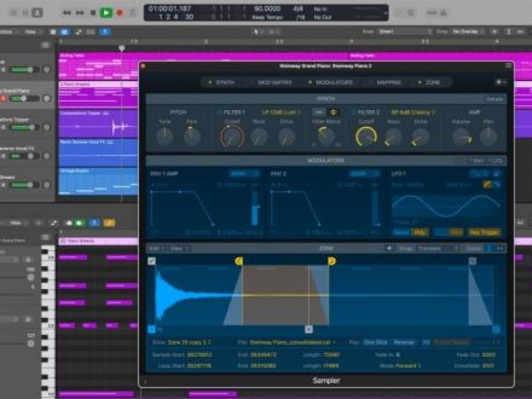
Task: Click the Filter 2 Drive knob
Action: pyautogui.click(x=420, y=137)
